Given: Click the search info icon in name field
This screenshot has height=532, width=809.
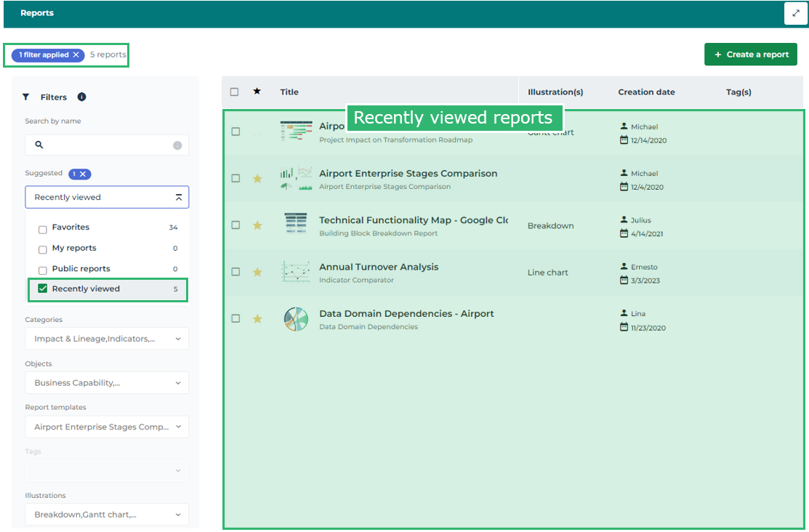Looking at the screenshot, I should [x=177, y=145].
